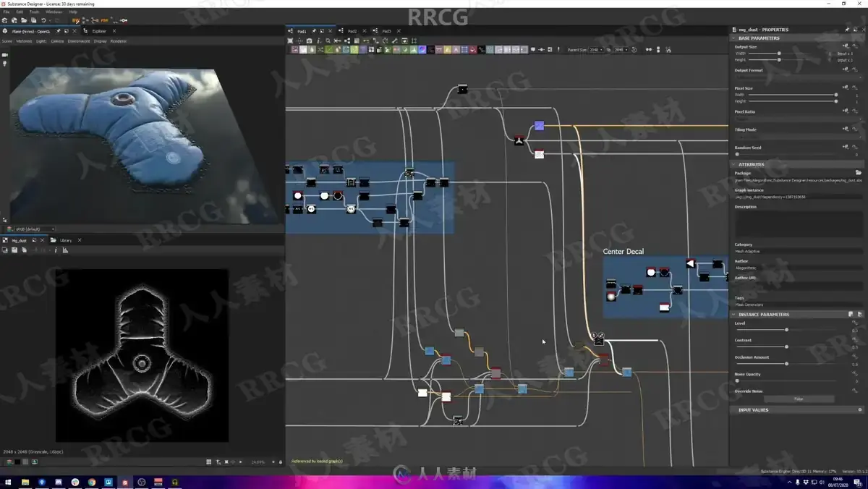The height and width of the screenshot is (489, 868).
Task: Open the 3D view Scene menu
Action: 7,41
